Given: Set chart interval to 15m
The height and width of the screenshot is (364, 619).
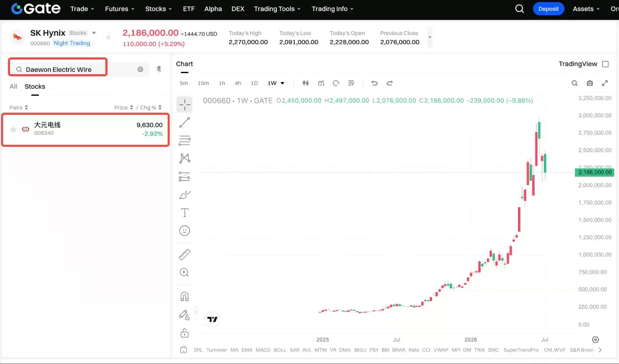Looking at the screenshot, I should pos(203,83).
